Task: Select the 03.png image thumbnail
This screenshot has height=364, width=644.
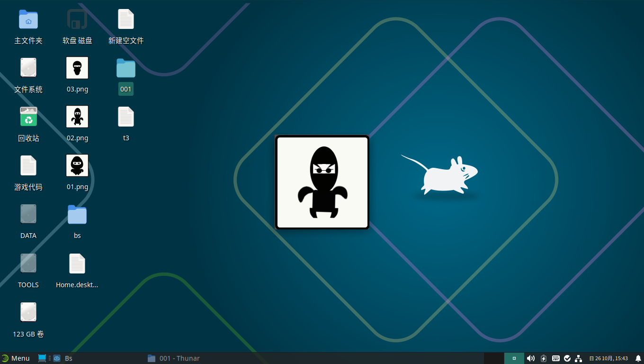Action: pos(77,68)
